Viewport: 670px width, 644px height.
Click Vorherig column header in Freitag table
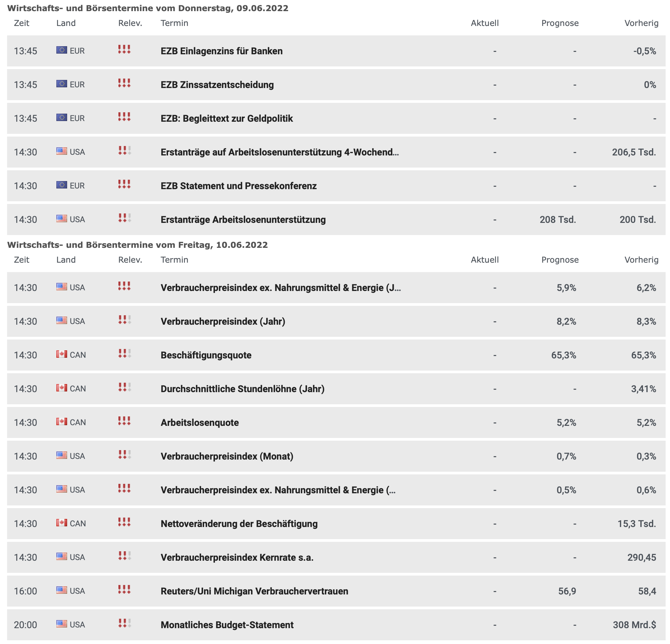[x=641, y=260]
